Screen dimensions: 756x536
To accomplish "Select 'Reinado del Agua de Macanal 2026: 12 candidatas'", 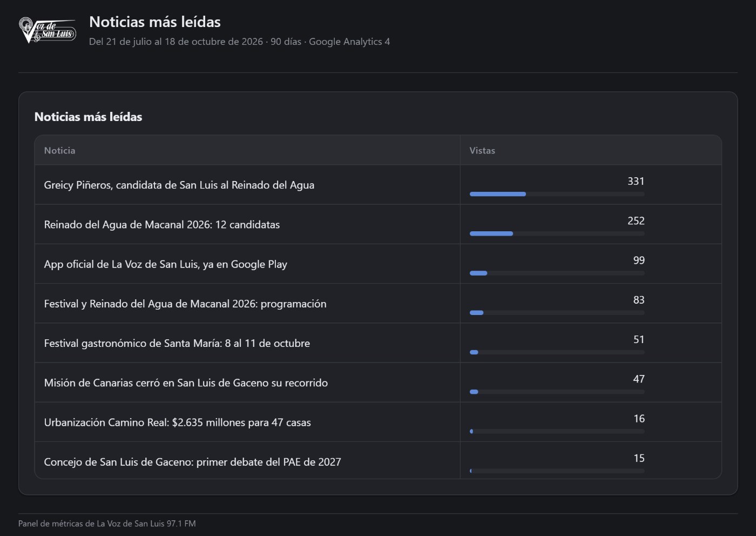I will 162,224.
